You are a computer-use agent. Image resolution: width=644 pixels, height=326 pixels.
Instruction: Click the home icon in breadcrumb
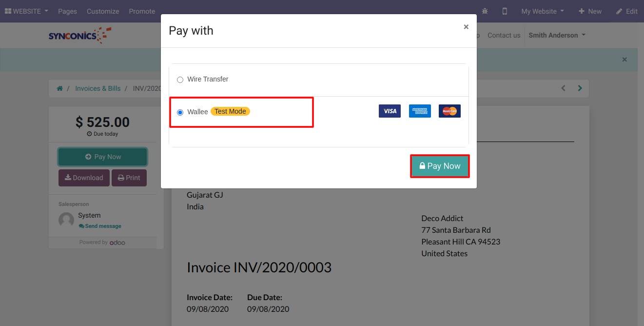[x=59, y=88]
